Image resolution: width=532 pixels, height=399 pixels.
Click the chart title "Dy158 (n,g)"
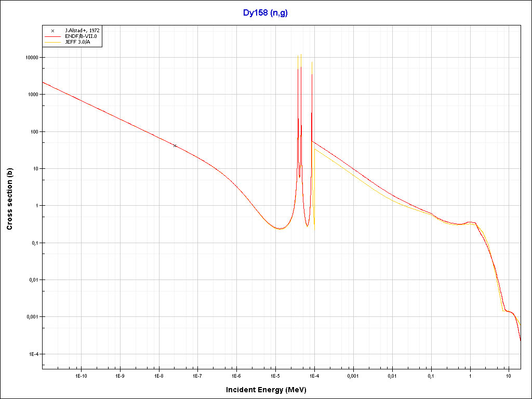coord(265,13)
